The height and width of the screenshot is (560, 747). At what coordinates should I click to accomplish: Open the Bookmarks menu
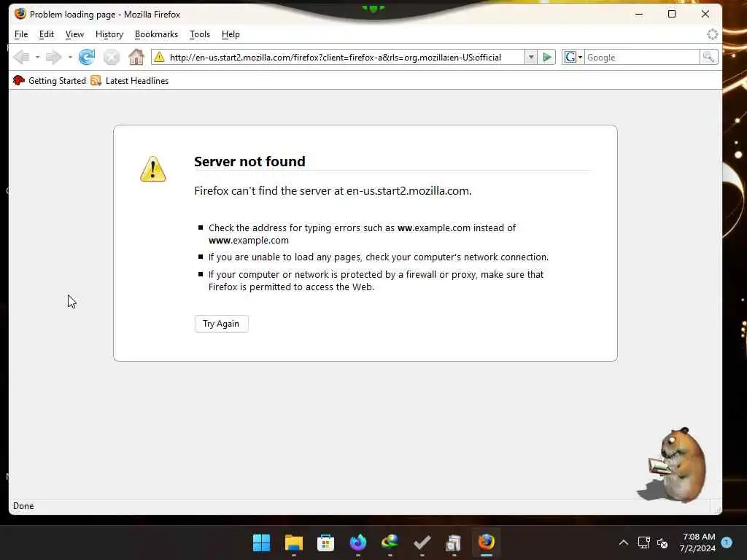pos(156,34)
